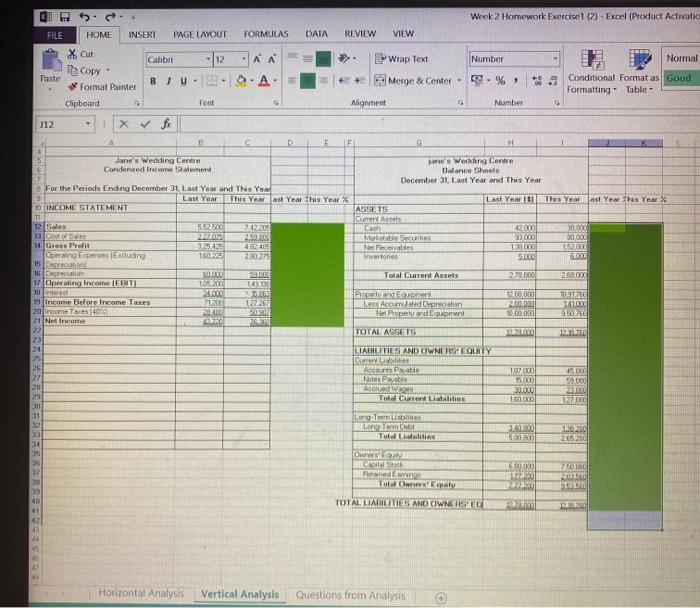Click the Undo arrow icon

pos(84,17)
